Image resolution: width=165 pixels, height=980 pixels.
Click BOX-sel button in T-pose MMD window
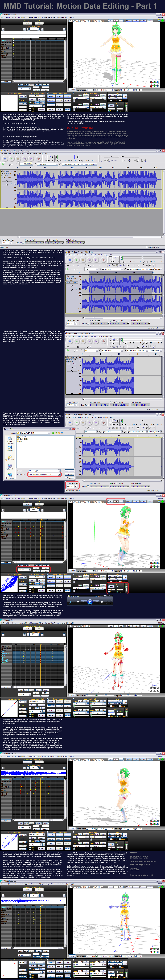tap(51, 100)
